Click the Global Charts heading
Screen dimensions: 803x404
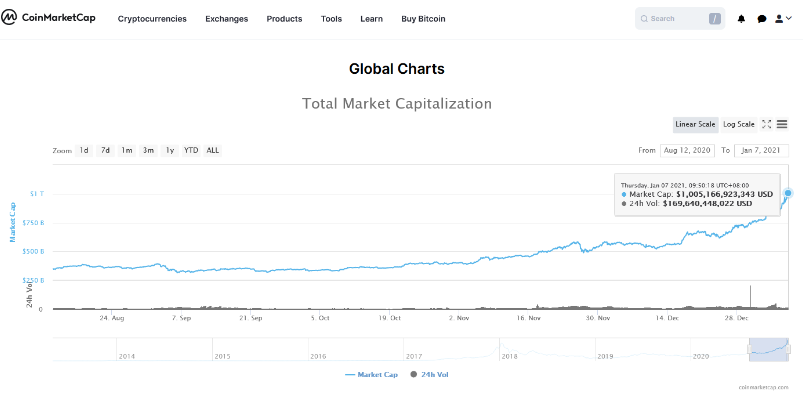click(396, 69)
